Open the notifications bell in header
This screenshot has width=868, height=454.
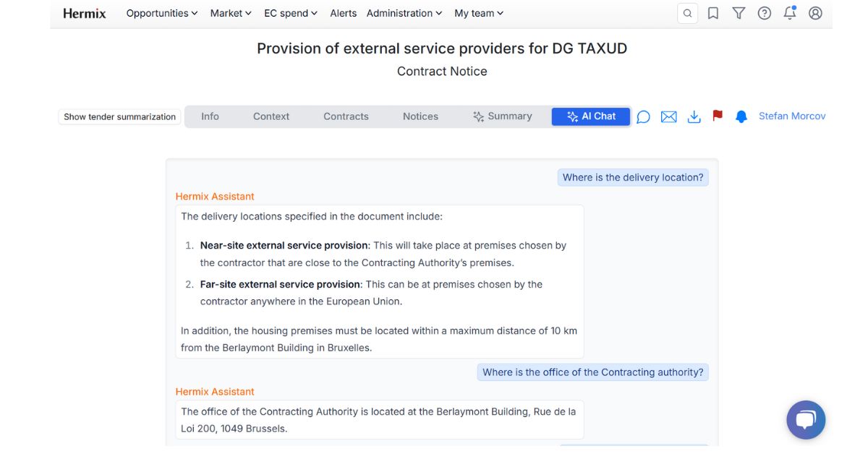click(x=790, y=13)
